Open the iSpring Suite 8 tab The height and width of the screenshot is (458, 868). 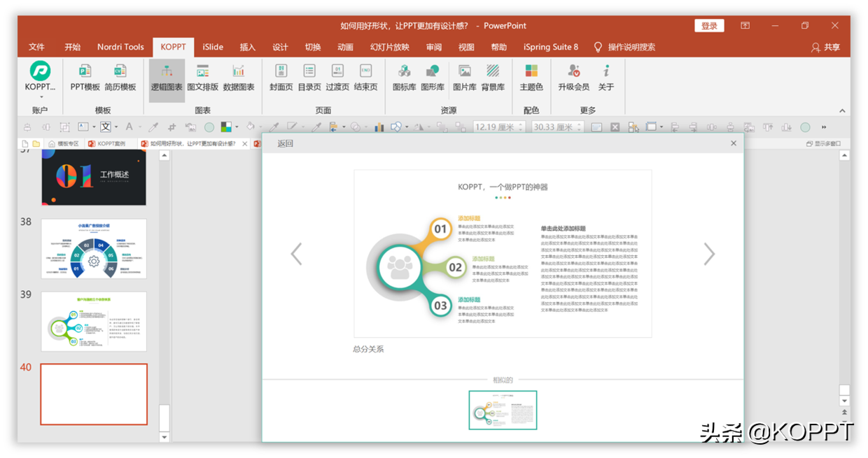click(551, 47)
